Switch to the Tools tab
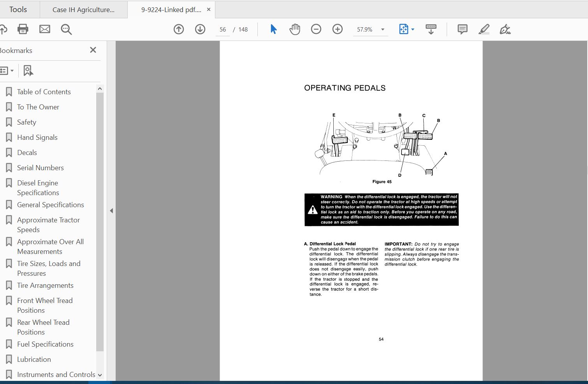The image size is (588, 384). coord(18,9)
